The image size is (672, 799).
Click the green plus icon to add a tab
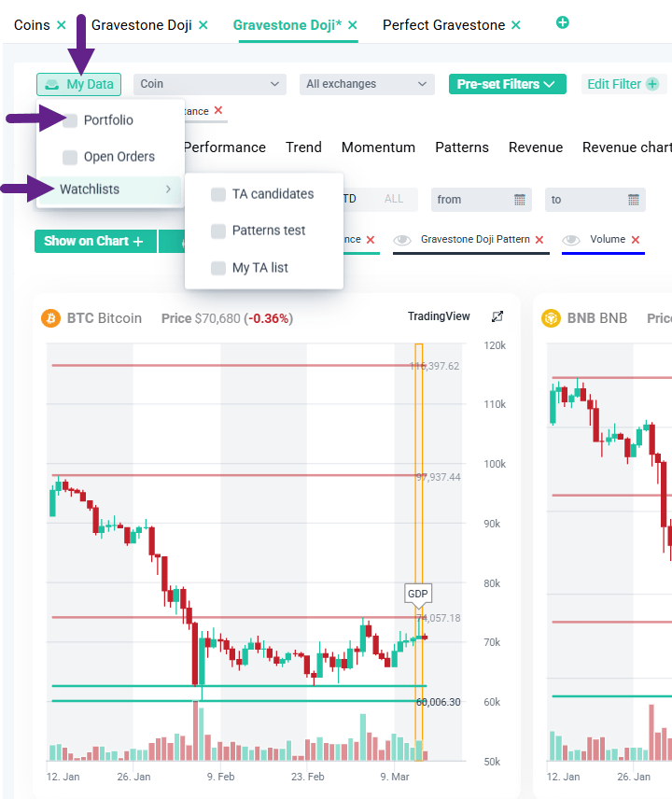tap(562, 22)
